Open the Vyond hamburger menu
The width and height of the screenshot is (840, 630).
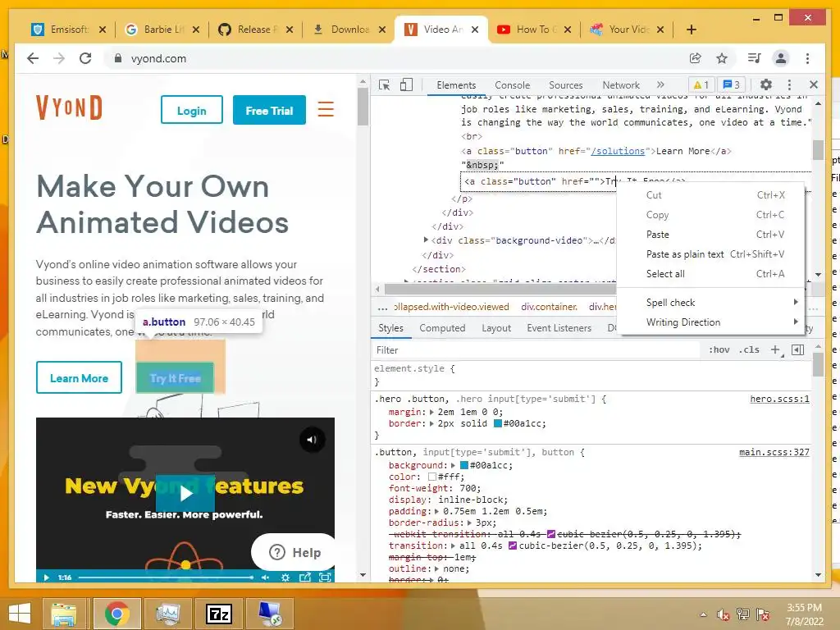pyautogui.click(x=326, y=109)
